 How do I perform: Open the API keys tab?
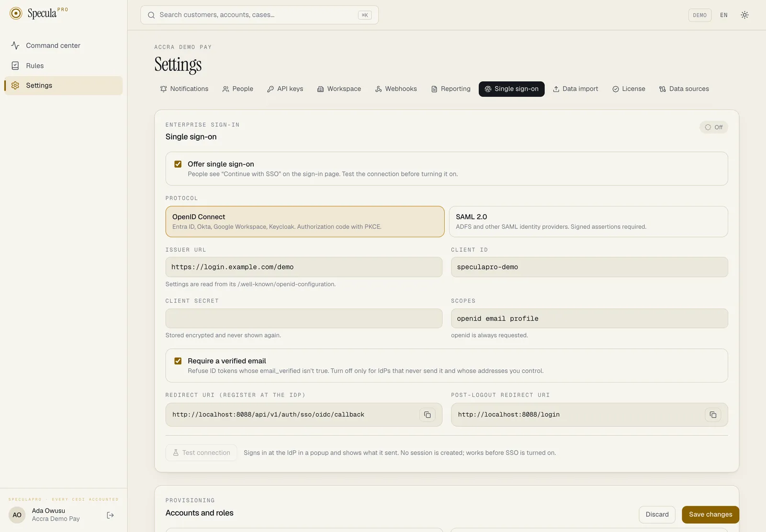tap(285, 89)
